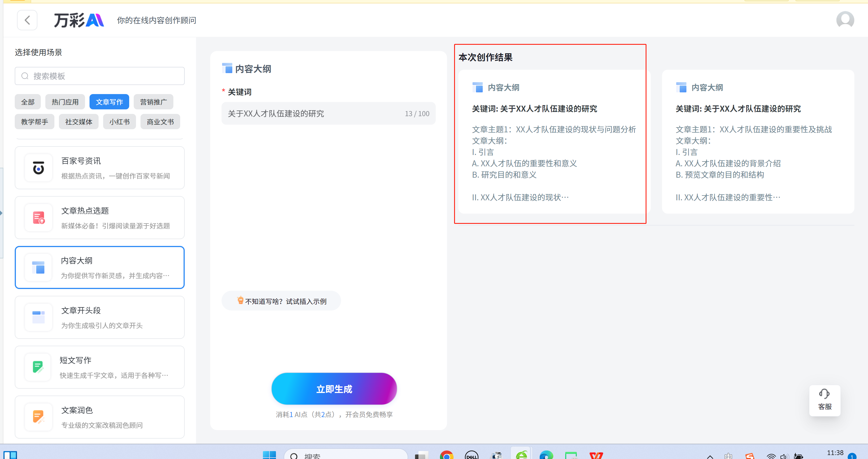The image size is (868, 459).
Task: Click A. XX人才队伍的重要性和意义 line
Action: click(524, 163)
